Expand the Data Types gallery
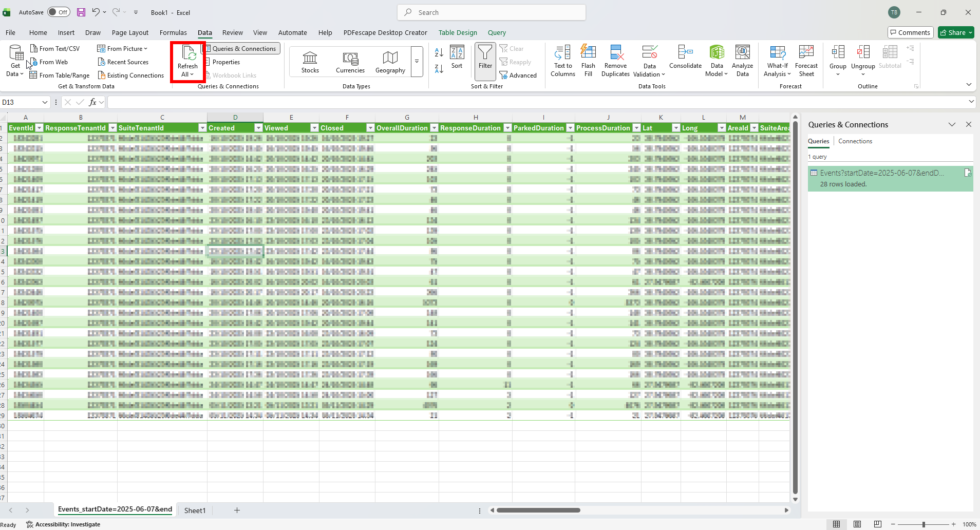The image size is (980, 530). 417,62
